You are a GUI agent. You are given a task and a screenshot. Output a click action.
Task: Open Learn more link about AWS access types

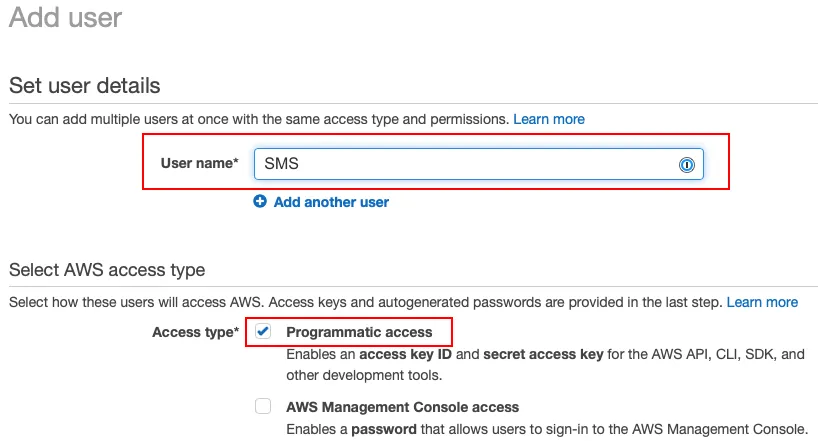click(762, 302)
